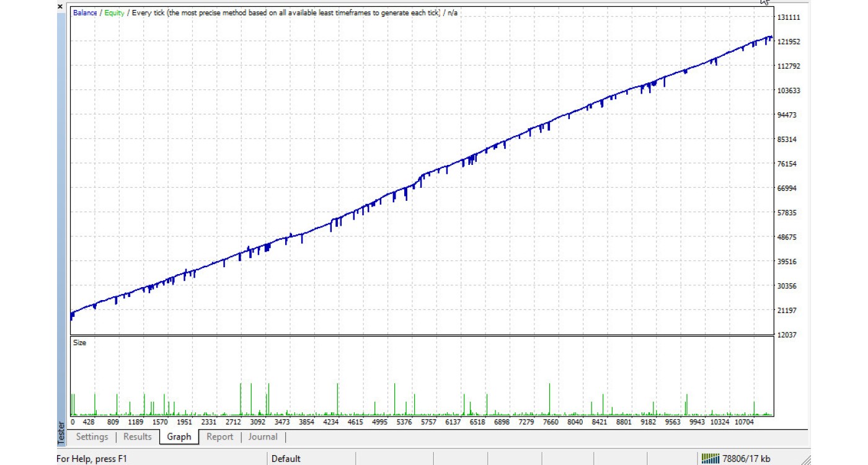This screenshot has height=465, width=868.
Task: Click the Balance legend label
Action: (85, 12)
